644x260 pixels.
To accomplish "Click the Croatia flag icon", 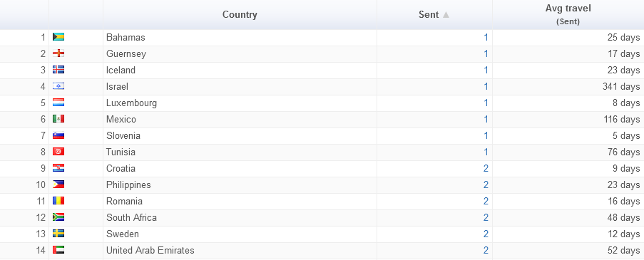I will click(x=58, y=169).
